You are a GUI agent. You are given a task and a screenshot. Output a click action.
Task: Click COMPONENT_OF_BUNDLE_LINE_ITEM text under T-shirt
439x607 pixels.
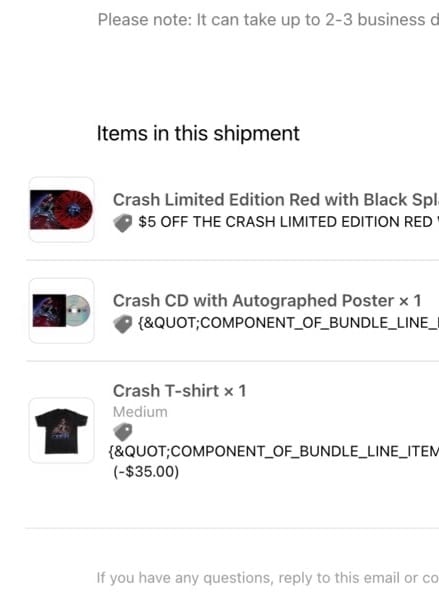pos(274,451)
